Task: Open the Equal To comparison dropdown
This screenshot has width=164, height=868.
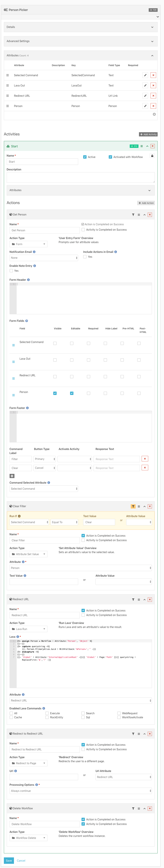Action: [x=64, y=522]
